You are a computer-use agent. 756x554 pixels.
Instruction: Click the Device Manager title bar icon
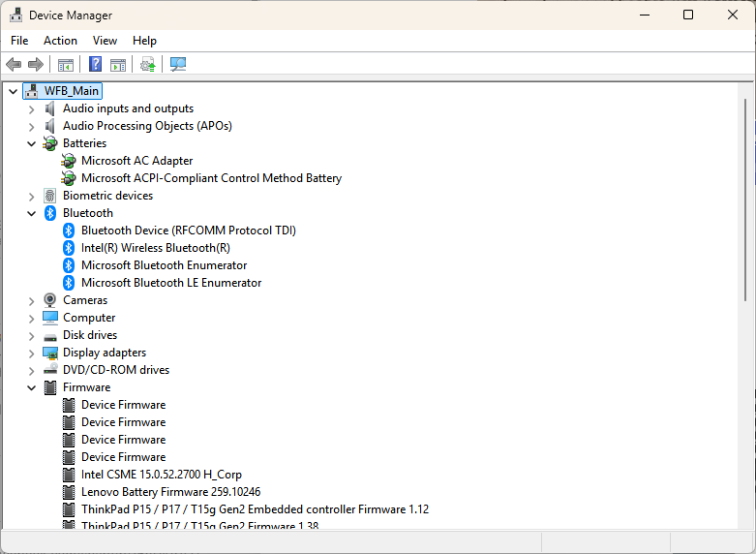15,15
